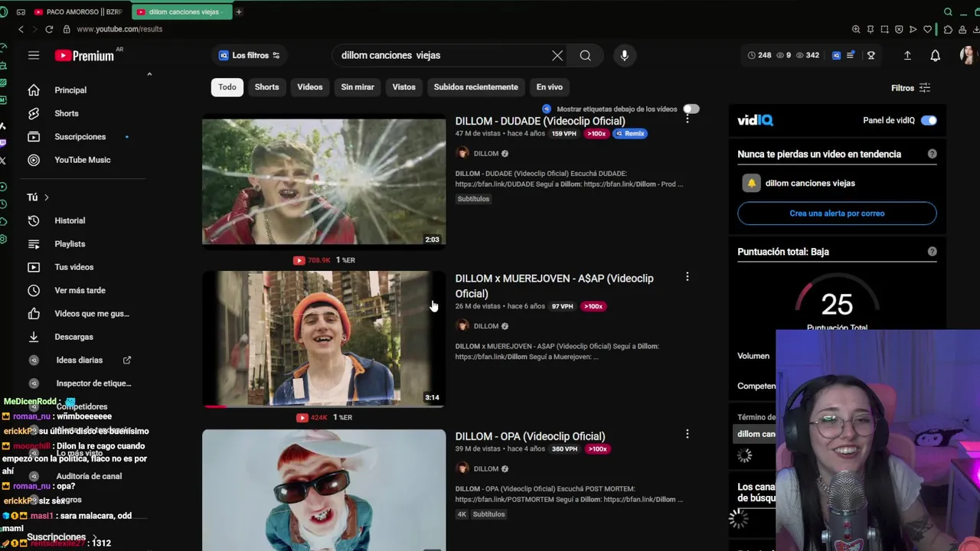
Task: Click the vidIQ trophy icon
Action: [871, 55]
